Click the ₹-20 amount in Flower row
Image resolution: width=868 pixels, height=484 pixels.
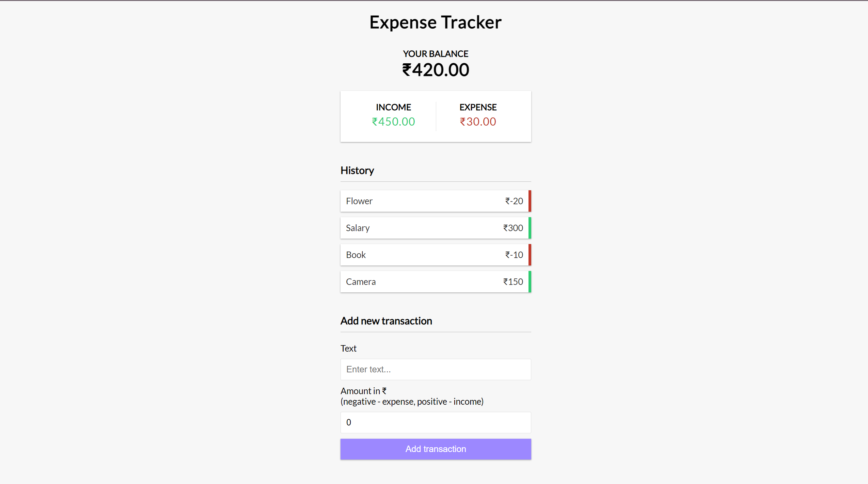pyautogui.click(x=514, y=201)
